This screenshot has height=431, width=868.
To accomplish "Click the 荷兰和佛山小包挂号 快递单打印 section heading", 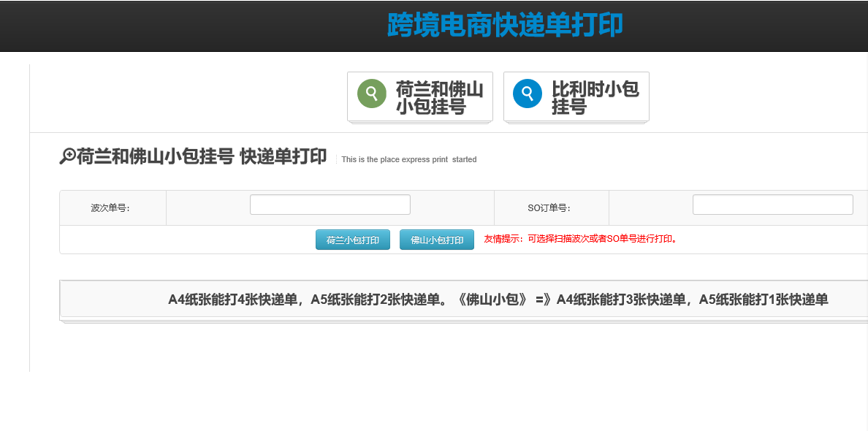I will tap(201, 157).
